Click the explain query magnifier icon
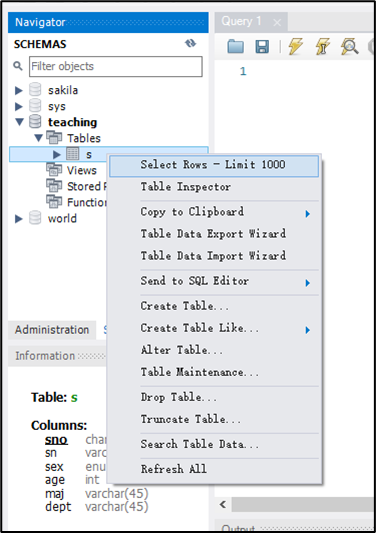This screenshot has width=376, height=533. [x=349, y=46]
